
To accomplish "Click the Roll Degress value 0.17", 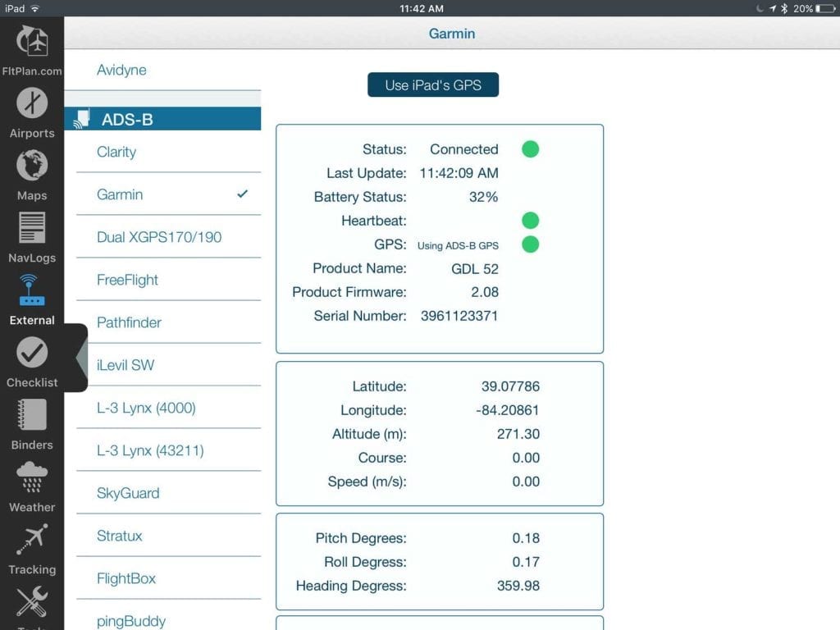I will click(x=526, y=562).
